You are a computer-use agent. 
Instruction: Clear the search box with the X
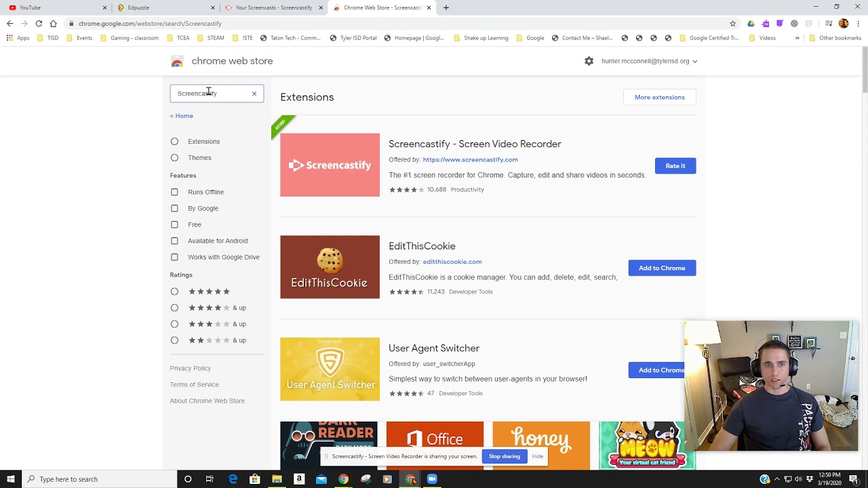[x=254, y=94]
